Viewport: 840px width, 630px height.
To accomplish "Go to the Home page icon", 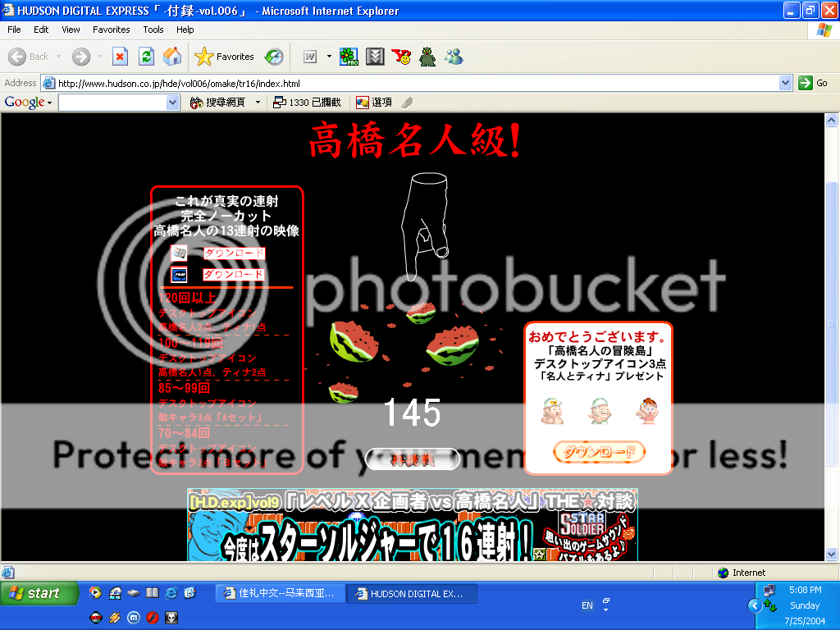I will click(172, 57).
